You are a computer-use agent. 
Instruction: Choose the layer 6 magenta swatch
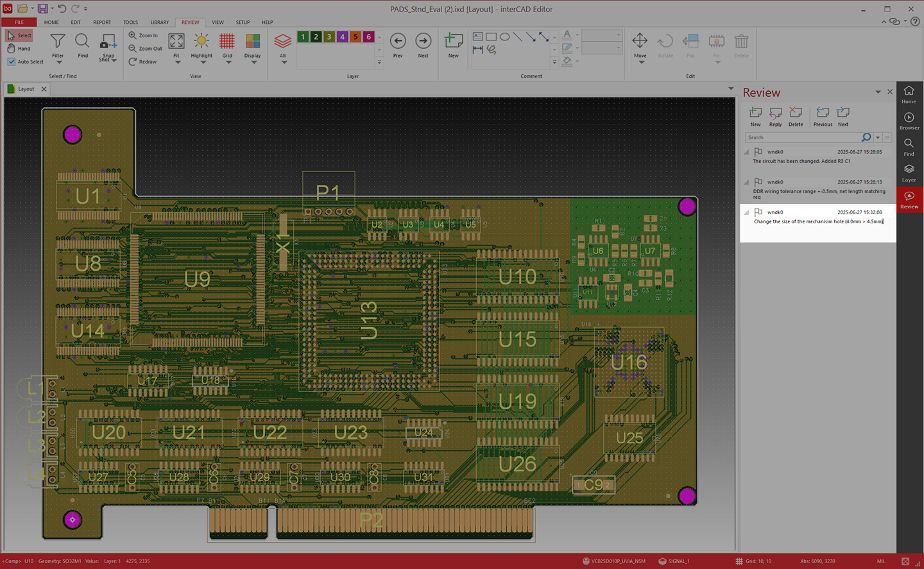(368, 37)
